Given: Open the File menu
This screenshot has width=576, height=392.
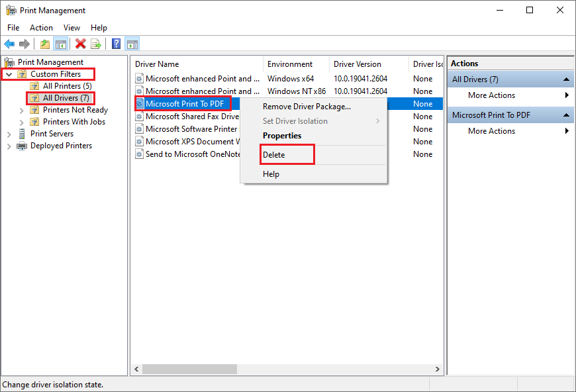Looking at the screenshot, I should [13, 28].
